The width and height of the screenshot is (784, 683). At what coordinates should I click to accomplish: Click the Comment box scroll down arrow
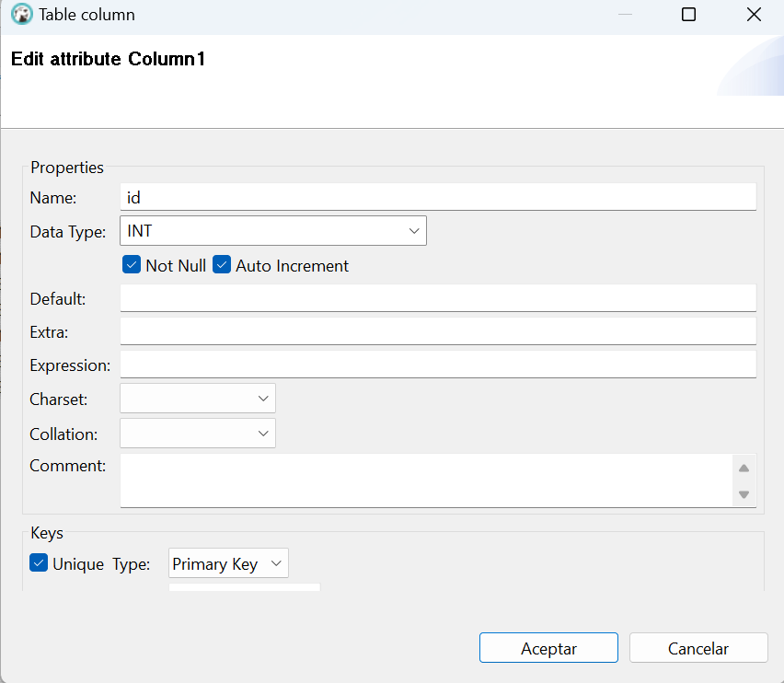pos(744,494)
